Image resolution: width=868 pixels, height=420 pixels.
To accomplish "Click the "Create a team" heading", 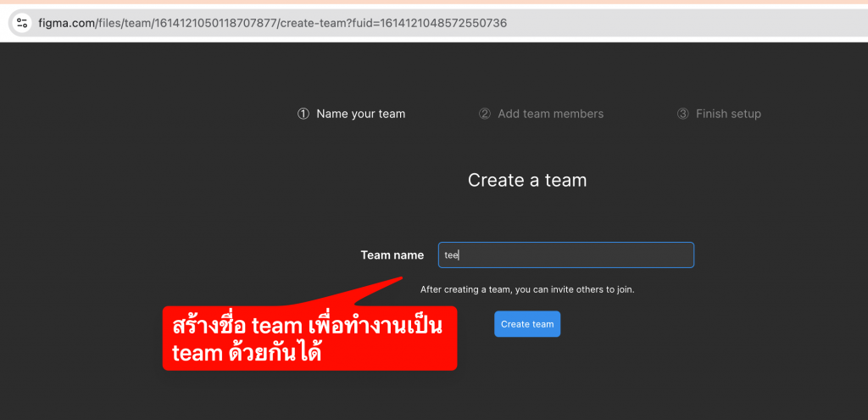I will point(526,180).
